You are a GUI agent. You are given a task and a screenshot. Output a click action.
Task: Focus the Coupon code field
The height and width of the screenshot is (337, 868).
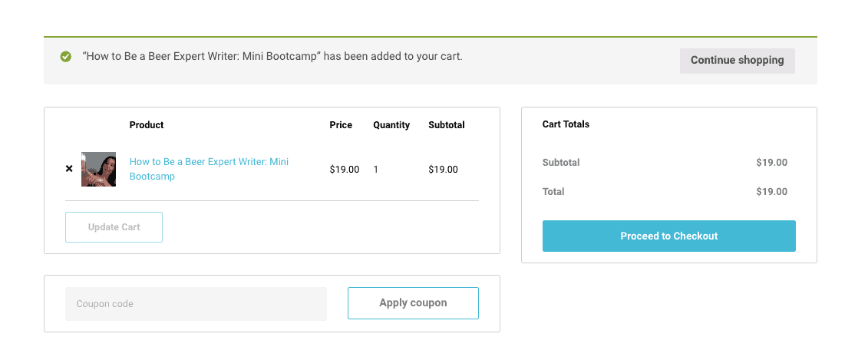(x=196, y=304)
